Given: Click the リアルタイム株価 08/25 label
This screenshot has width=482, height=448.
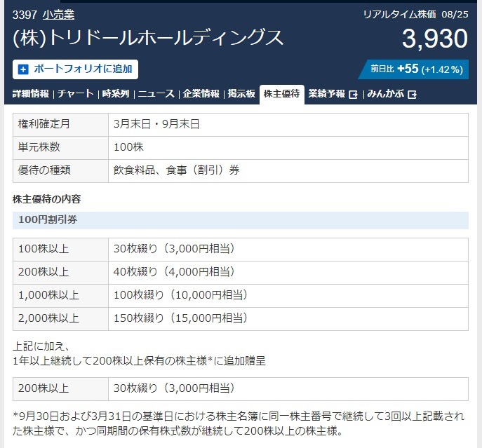Looking at the screenshot, I should [x=415, y=15].
